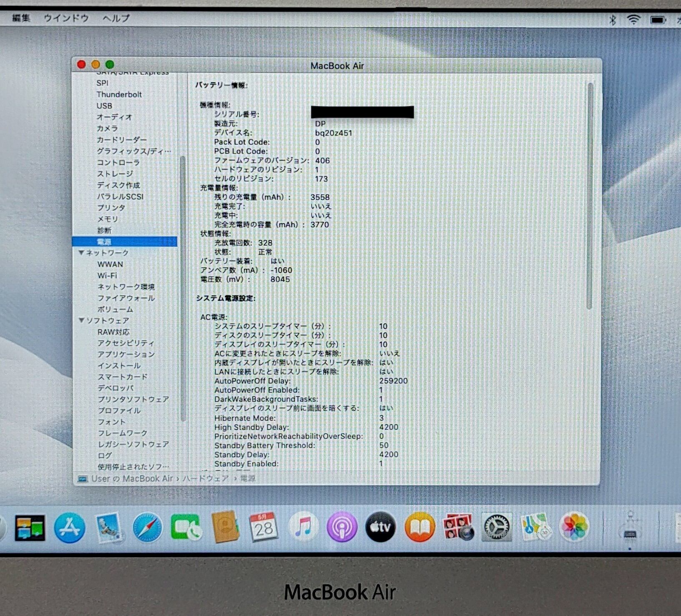This screenshot has height=616, width=681.
Task: Launch Safari compass icon
Action: click(147, 528)
